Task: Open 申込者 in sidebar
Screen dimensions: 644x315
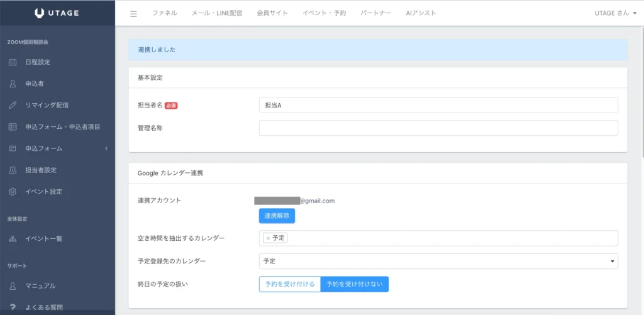Action: 35,84
